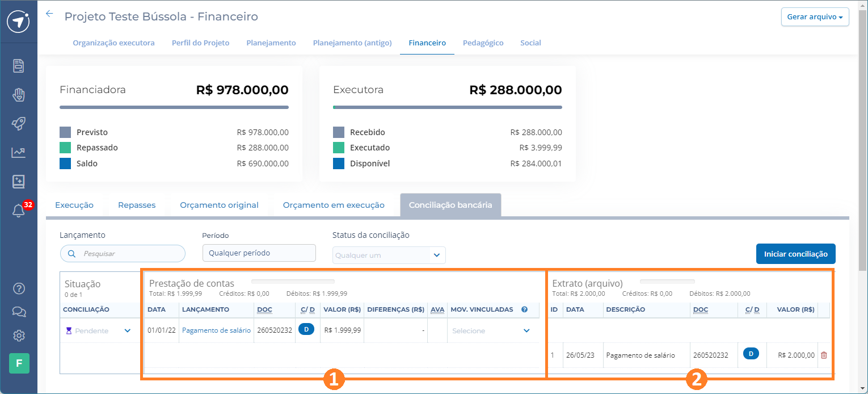Open notifications bell with 32 badge
This screenshot has height=394, width=868.
coord(19,211)
